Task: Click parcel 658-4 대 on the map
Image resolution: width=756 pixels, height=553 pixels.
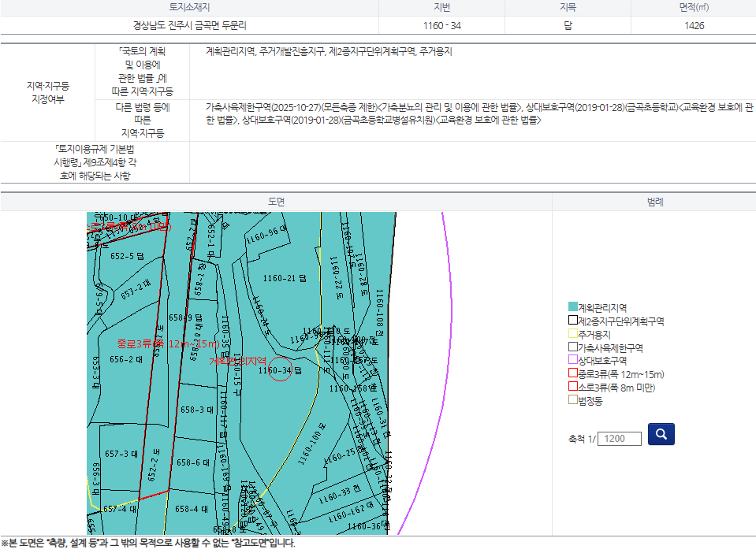Action: [192, 509]
